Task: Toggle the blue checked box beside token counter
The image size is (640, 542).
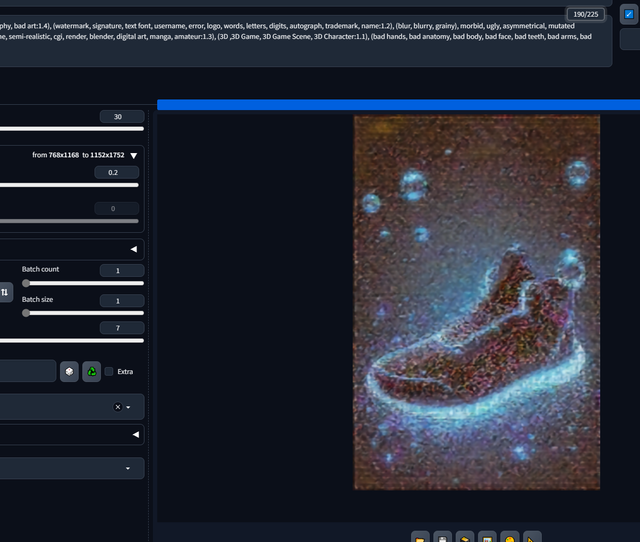Action: 629,14
